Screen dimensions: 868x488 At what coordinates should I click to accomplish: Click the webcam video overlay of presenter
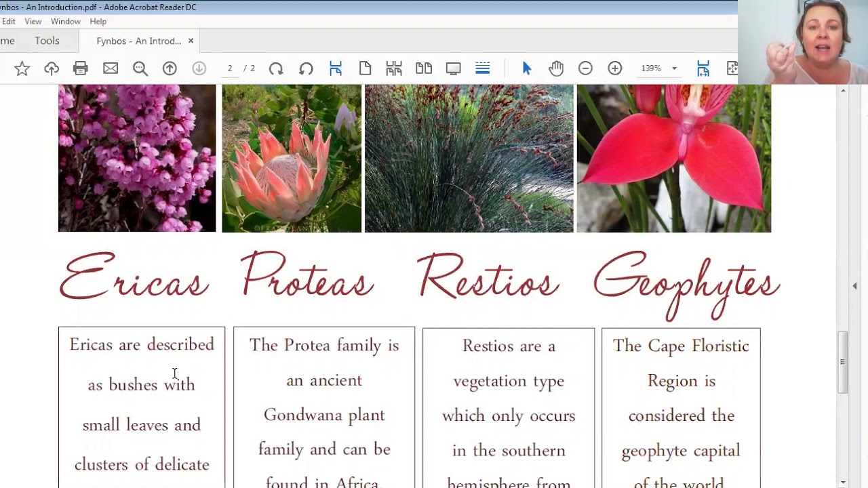pos(803,42)
